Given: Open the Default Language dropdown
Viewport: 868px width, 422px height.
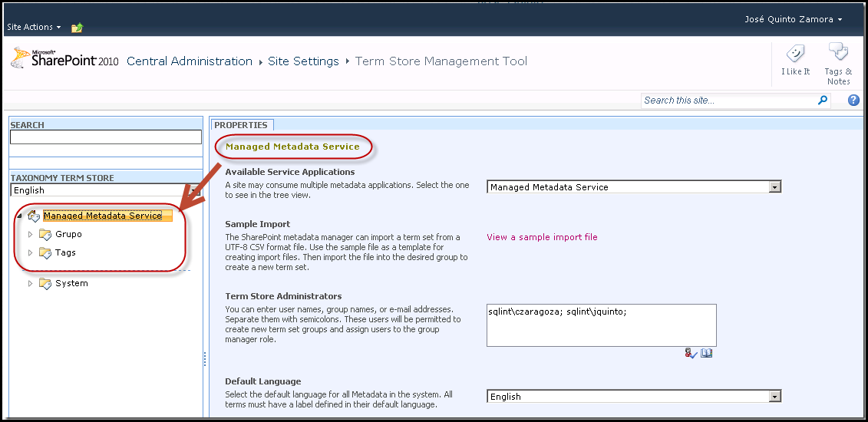Looking at the screenshot, I should (x=634, y=397).
